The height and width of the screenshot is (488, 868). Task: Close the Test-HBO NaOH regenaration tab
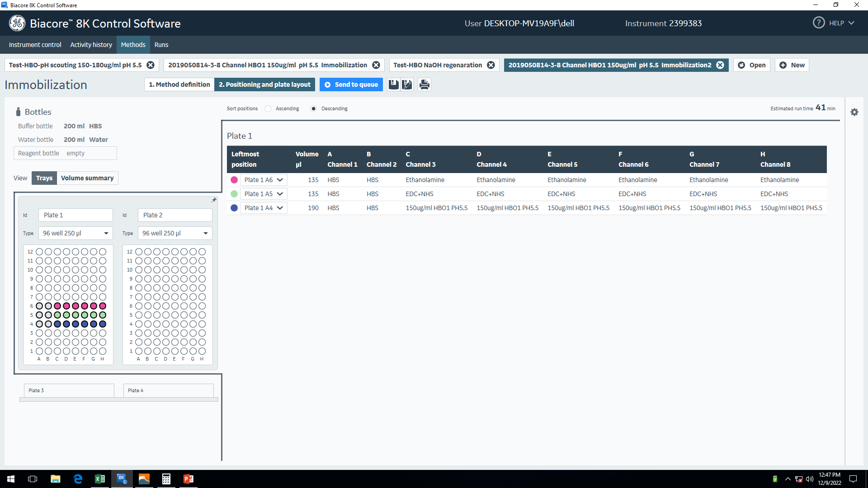click(x=491, y=65)
